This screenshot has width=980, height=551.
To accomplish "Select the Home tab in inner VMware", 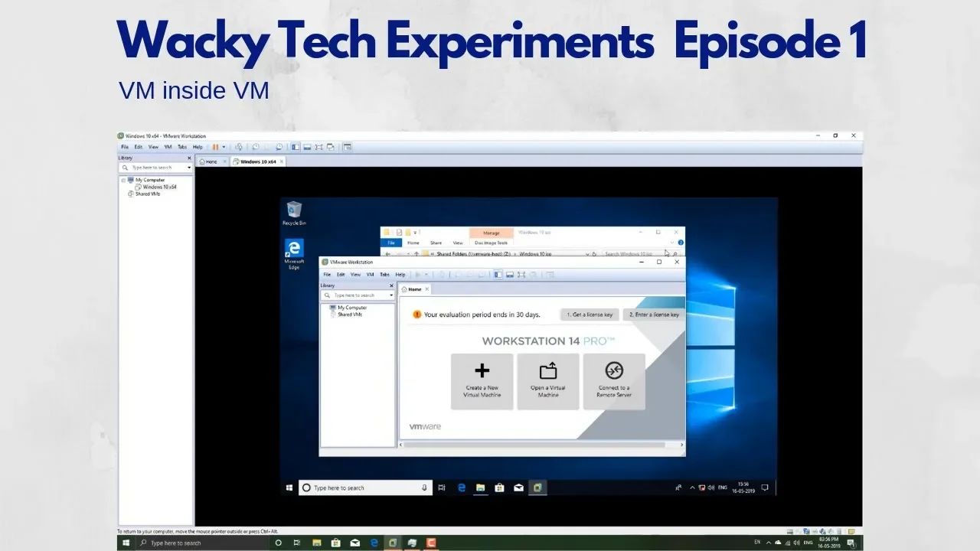I will (x=414, y=289).
